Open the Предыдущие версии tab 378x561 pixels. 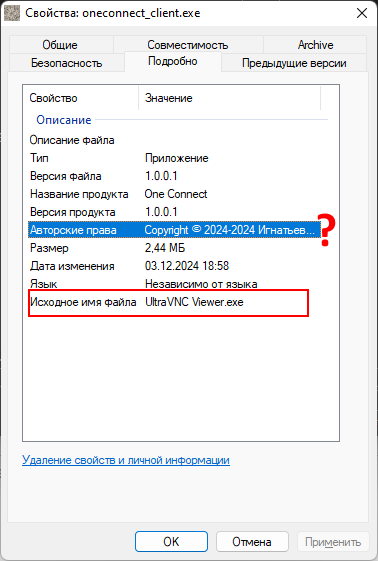pyautogui.click(x=294, y=63)
